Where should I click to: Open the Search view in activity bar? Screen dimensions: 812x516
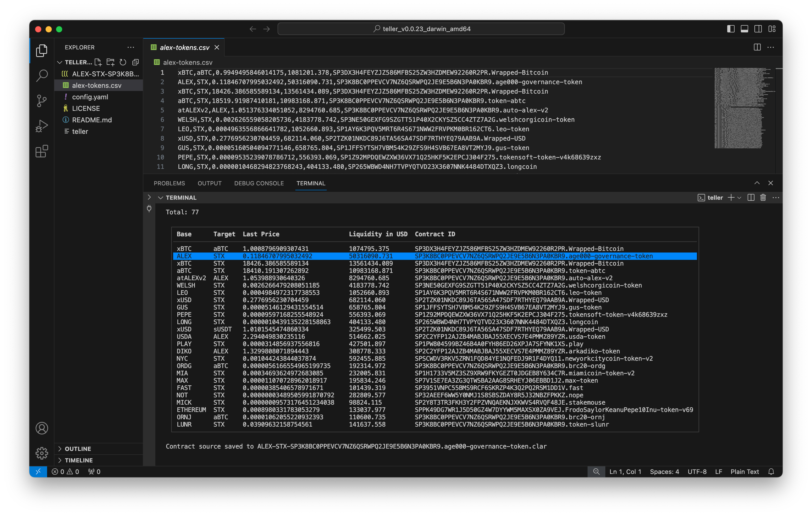tap(42, 76)
